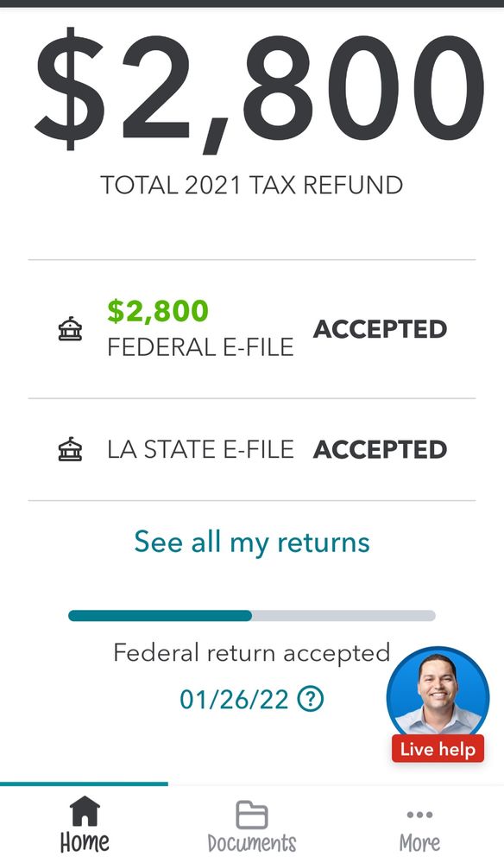Select the Home tab label
This screenshot has width=504, height=863.
pos(85,842)
